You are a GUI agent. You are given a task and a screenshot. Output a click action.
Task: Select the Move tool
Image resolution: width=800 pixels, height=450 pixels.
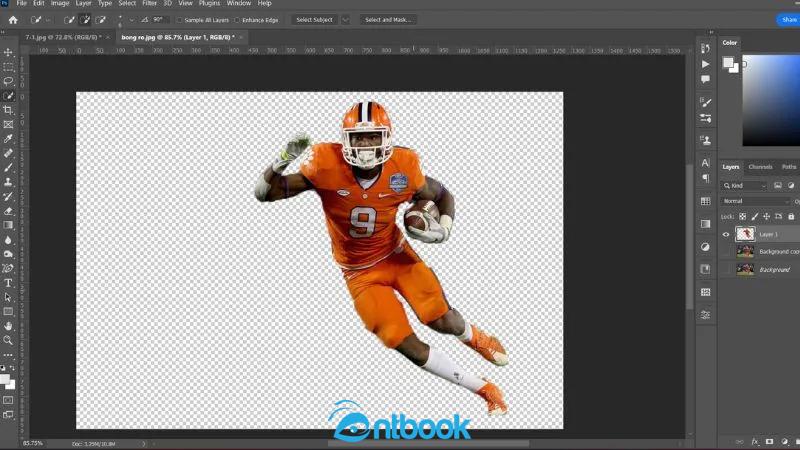8,52
